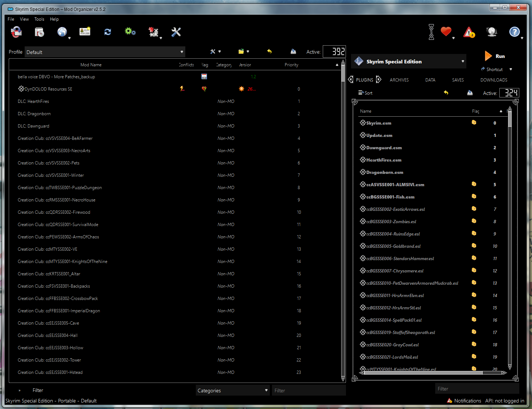Toggle the Dawnguard.esm plugin checkbox
The width and height of the screenshot is (532, 409).
(x=363, y=147)
